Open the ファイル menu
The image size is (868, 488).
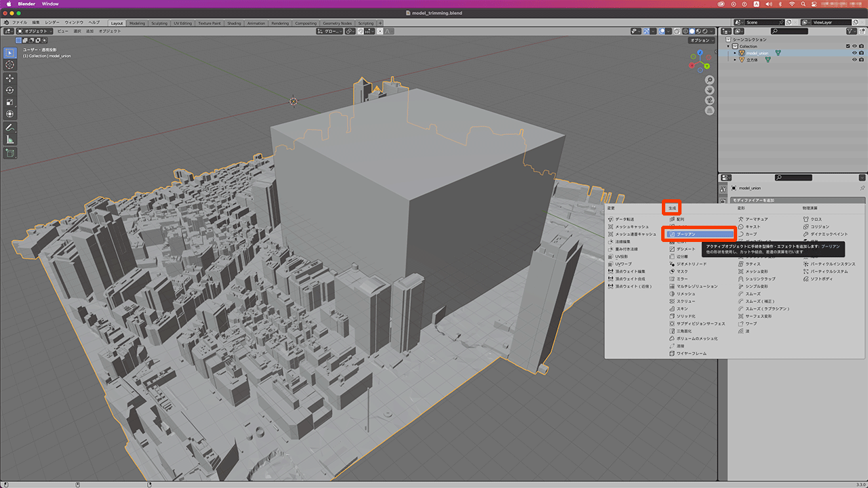coord(20,23)
